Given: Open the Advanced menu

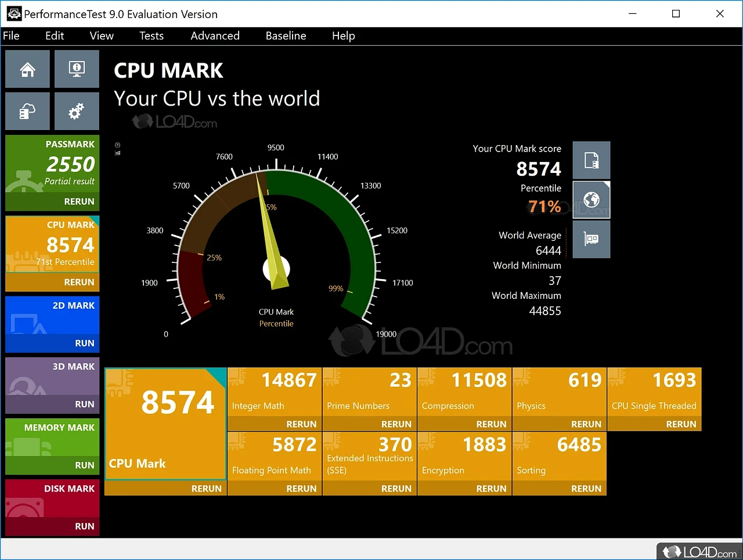Looking at the screenshot, I should pos(215,36).
